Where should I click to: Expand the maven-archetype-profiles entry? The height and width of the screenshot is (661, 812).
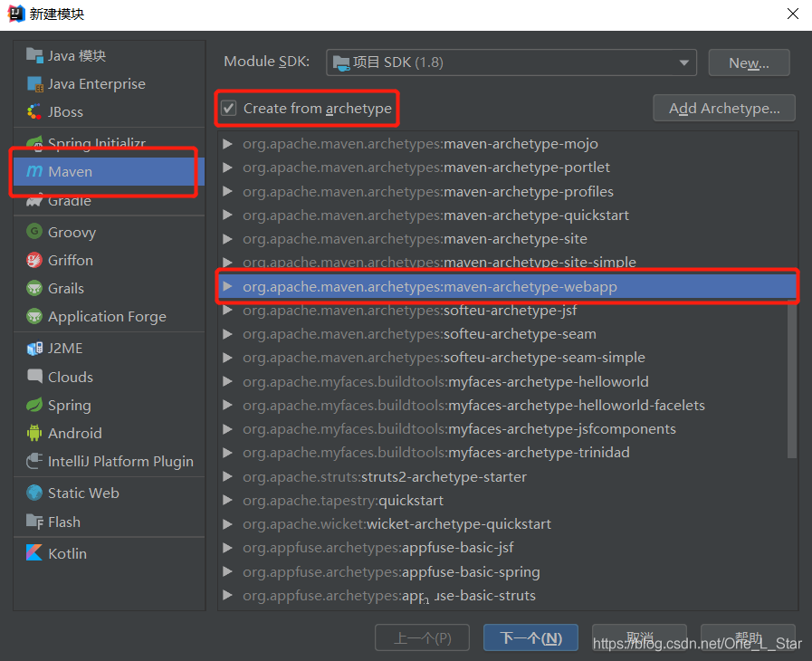[x=227, y=191]
